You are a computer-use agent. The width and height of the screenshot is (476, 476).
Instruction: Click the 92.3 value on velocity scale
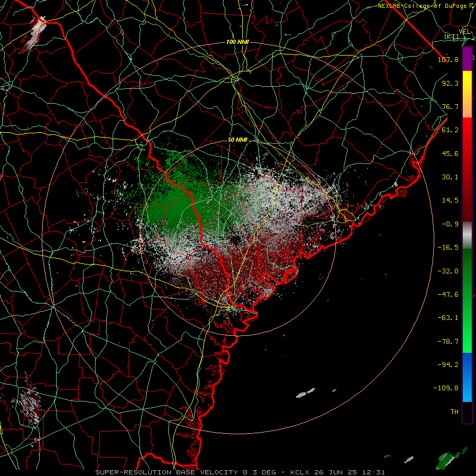(x=450, y=83)
